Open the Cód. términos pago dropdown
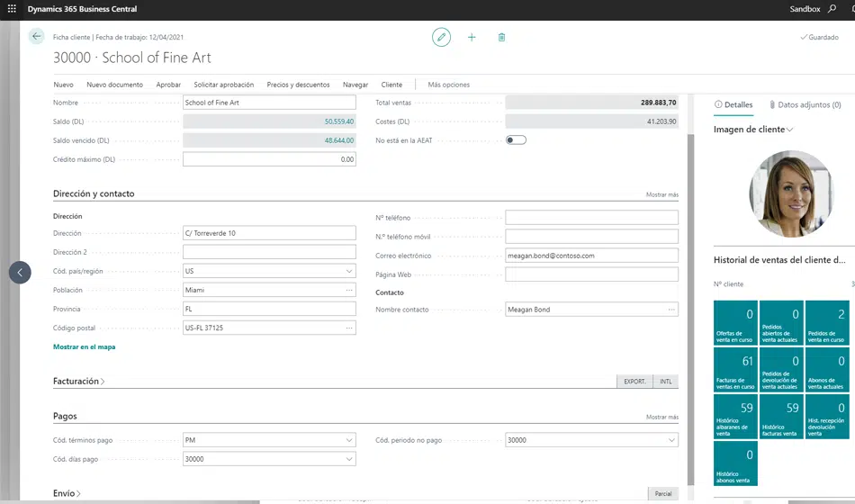Image resolution: width=855 pixels, height=504 pixels. coord(349,440)
